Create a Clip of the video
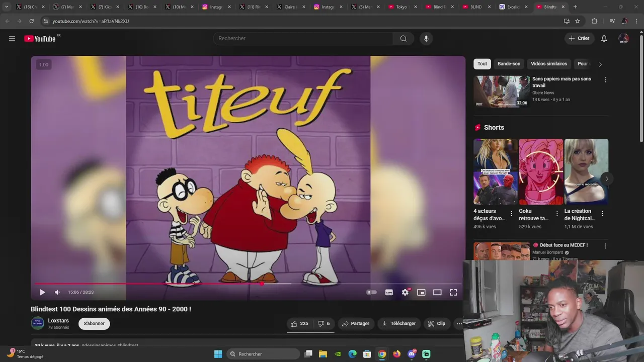Viewport: 644px width, 362px height. point(437,324)
